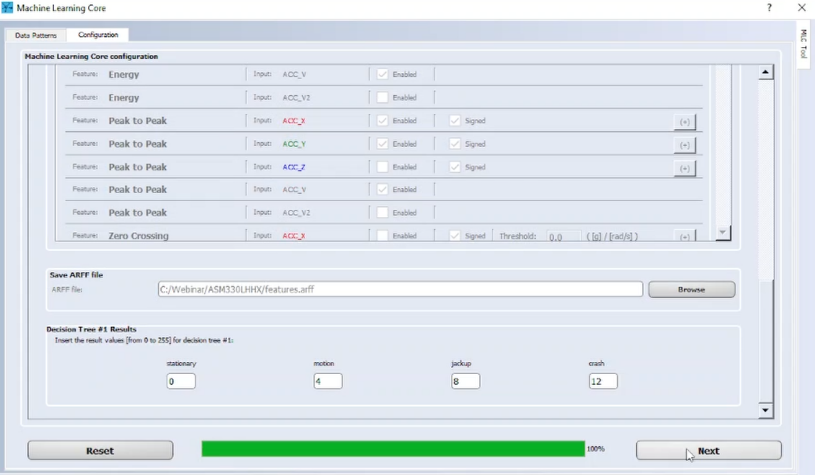Click the Zero Crossing threshold field

[563, 236]
